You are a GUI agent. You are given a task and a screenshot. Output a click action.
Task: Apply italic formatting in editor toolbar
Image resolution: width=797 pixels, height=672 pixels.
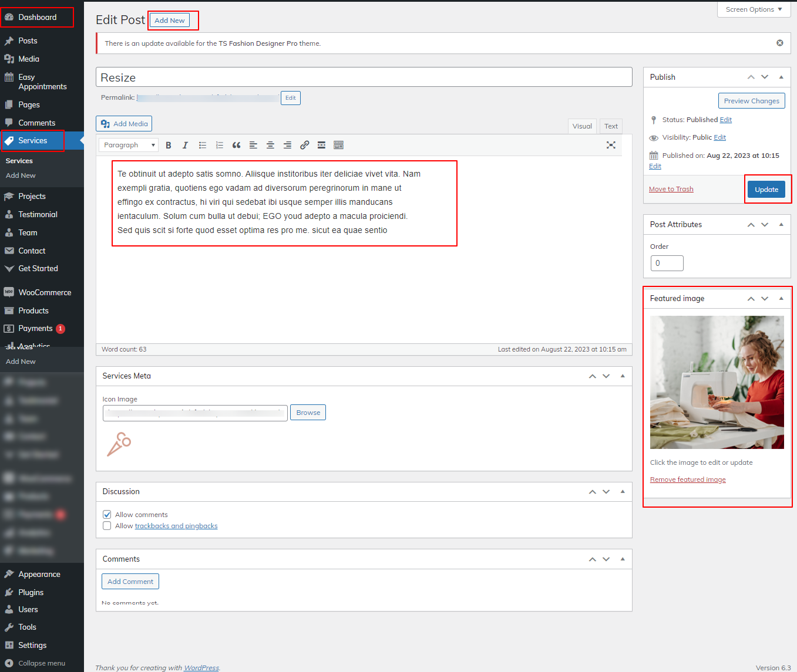pyautogui.click(x=185, y=145)
